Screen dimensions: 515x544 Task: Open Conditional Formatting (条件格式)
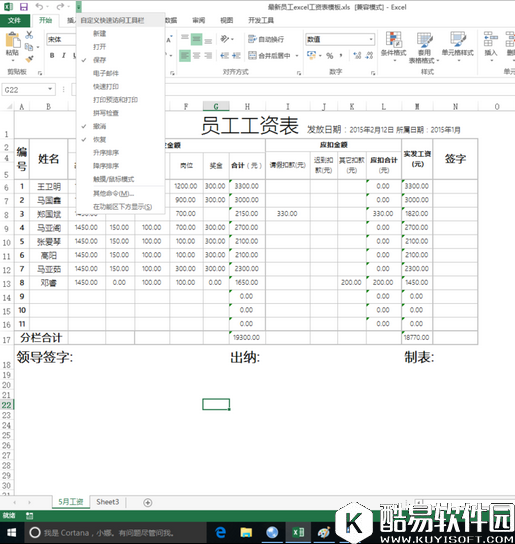[393, 47]
